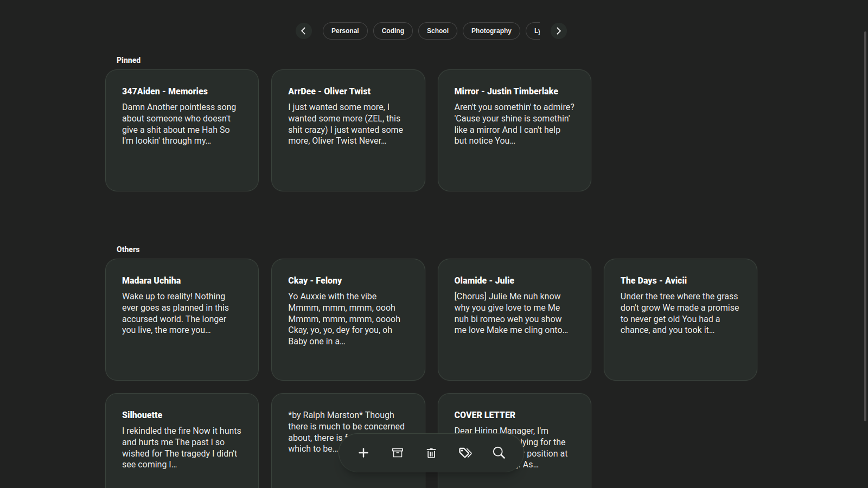The image size is (868, 488).
Task: Open the Mirror - Justin Timberlake note
Action: pos(514,130)
